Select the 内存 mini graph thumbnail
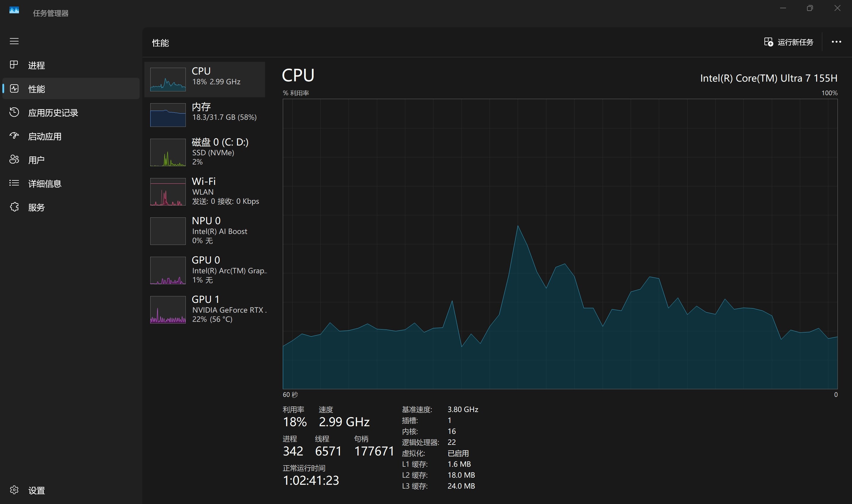This screenshot has height=504, width=852. [x=168, y=115]
